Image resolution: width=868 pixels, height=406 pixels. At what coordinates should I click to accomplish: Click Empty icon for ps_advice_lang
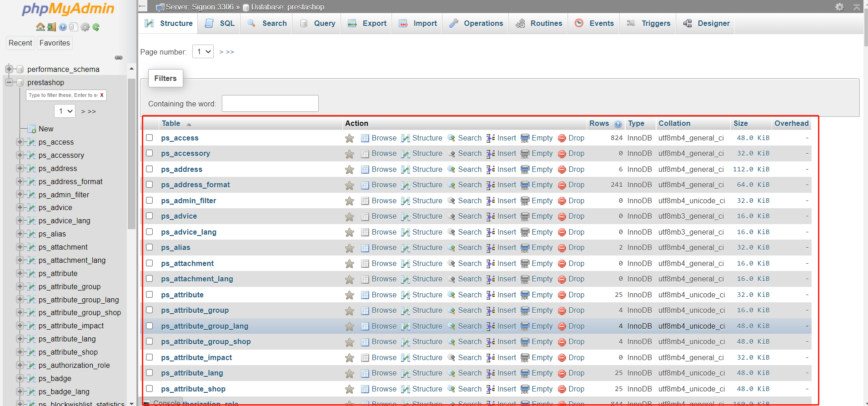(525, 232)
